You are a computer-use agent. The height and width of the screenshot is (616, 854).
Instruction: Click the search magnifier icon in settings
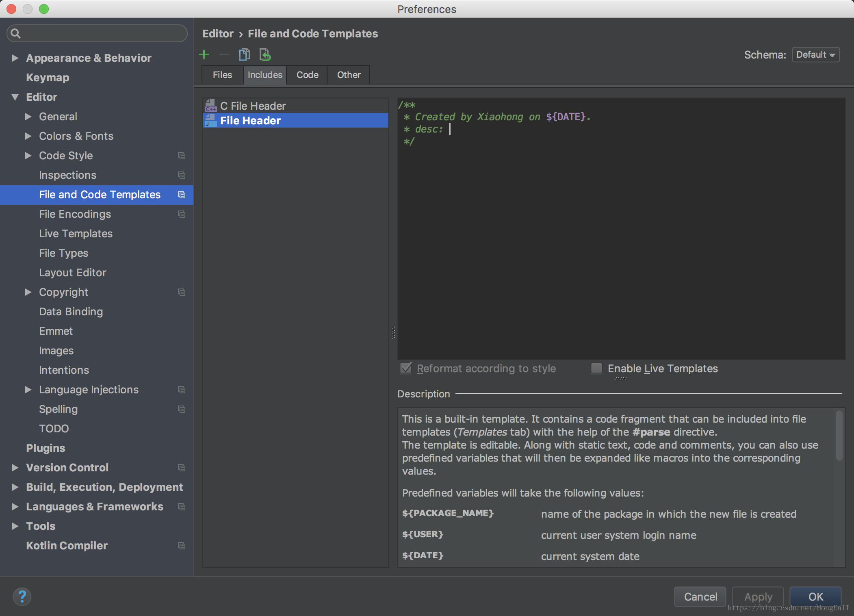point(15,33)
